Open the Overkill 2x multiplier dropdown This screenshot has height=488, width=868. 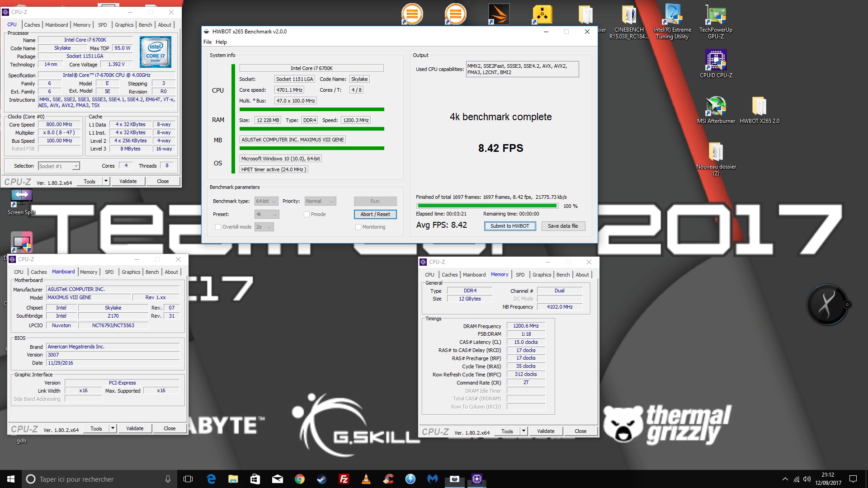click(x=264, y=227)
